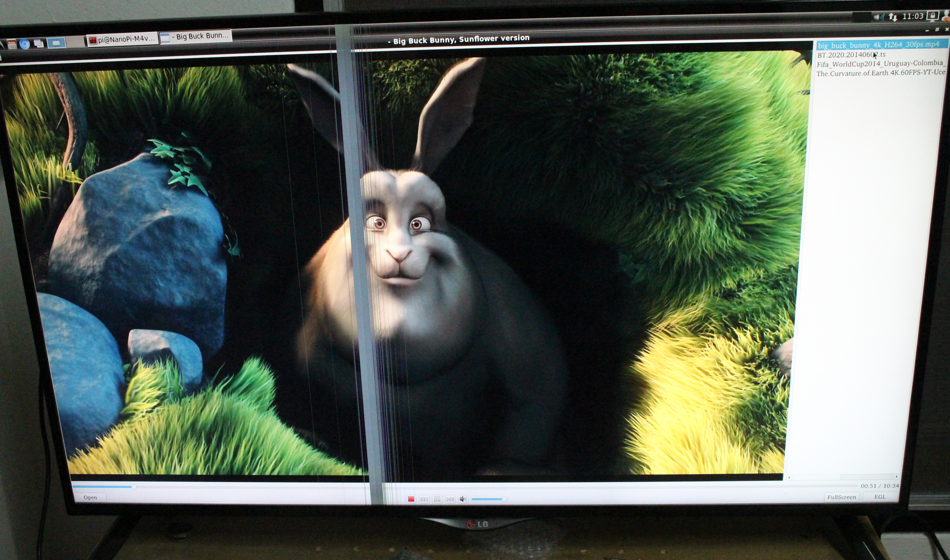Viewport: 950px width, 560px height.
Task: Open the system tray volume control
Action: click(879, 17)
